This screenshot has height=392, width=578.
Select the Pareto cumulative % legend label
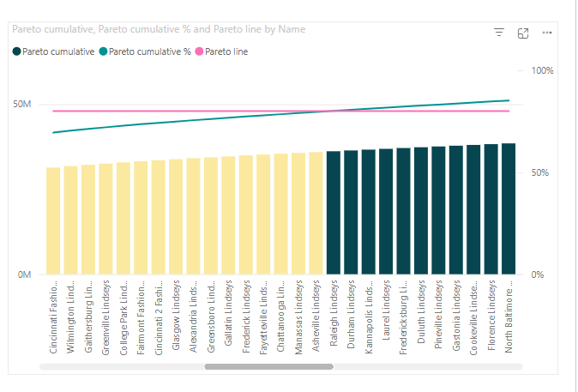(x=149, y=51)
